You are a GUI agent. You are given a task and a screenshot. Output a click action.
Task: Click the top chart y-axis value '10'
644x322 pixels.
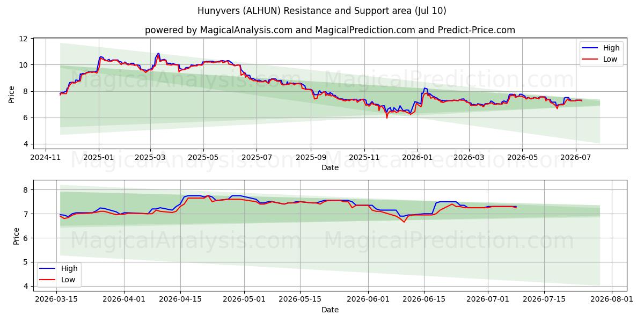coord(23,65)
